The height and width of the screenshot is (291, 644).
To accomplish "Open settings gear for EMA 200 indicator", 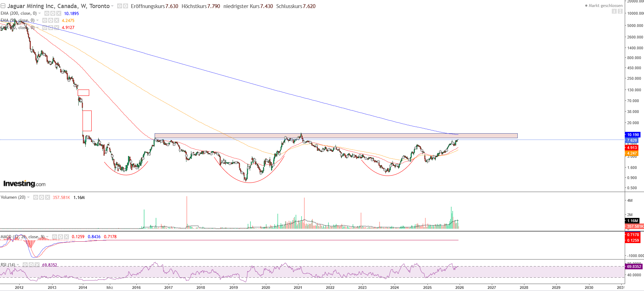I will [x=52, y=13].
